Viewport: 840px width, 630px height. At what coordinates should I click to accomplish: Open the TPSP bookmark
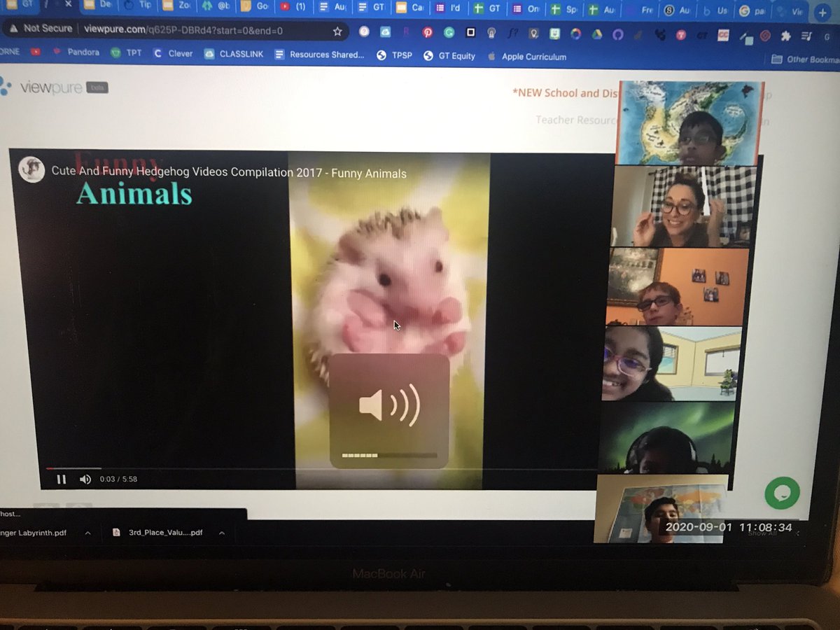coord(395,55)
